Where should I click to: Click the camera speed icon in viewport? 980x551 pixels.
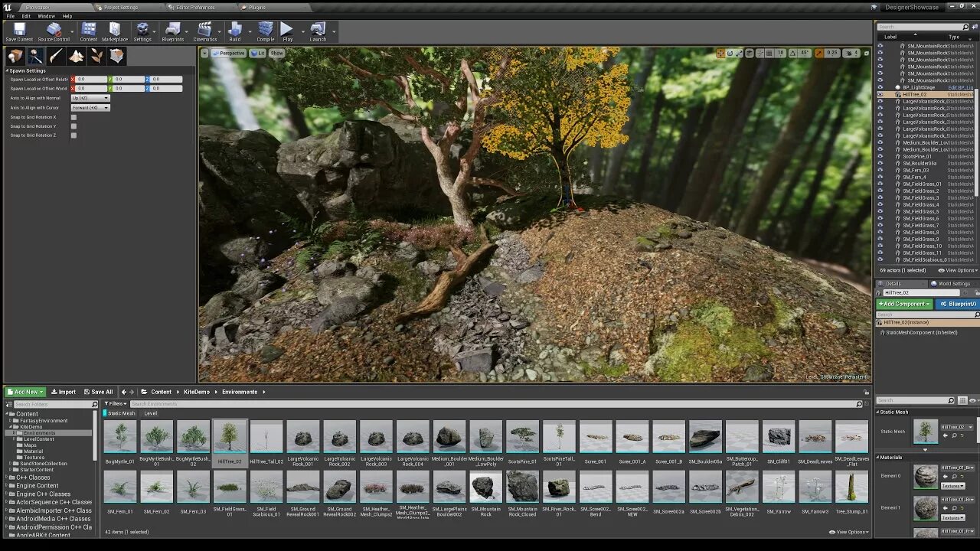tap(848, 53)
